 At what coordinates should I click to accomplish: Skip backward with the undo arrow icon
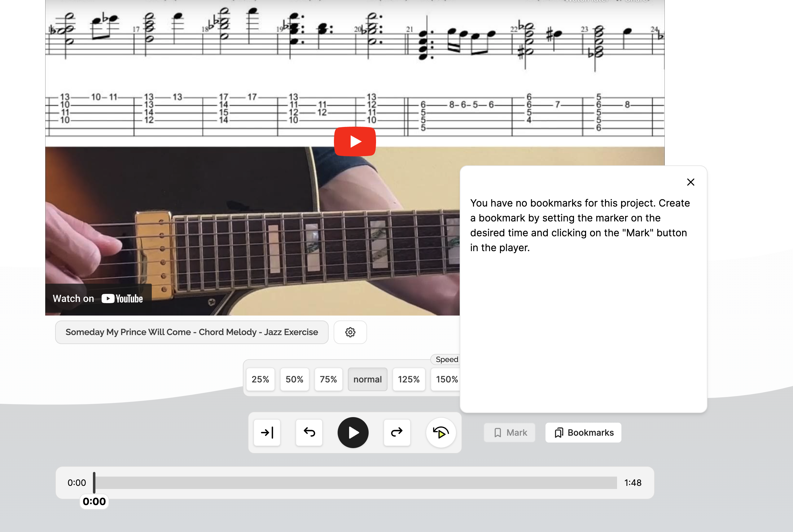coord(309,433)
